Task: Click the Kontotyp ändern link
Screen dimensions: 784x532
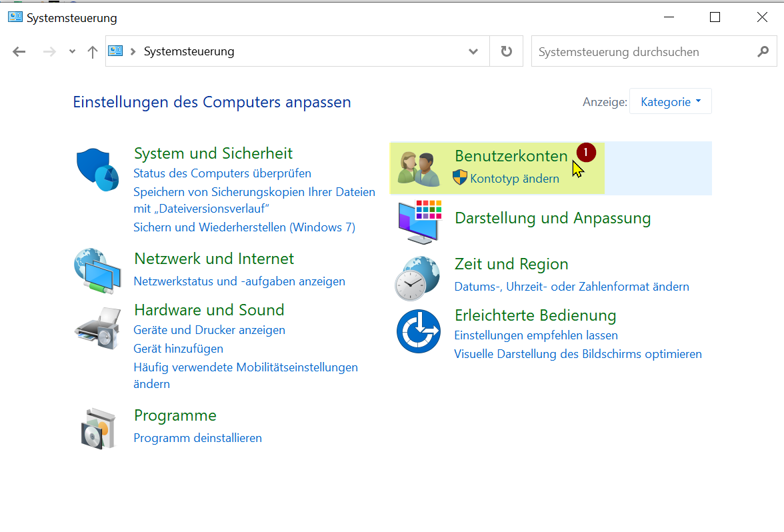Action: click(514, 179)
